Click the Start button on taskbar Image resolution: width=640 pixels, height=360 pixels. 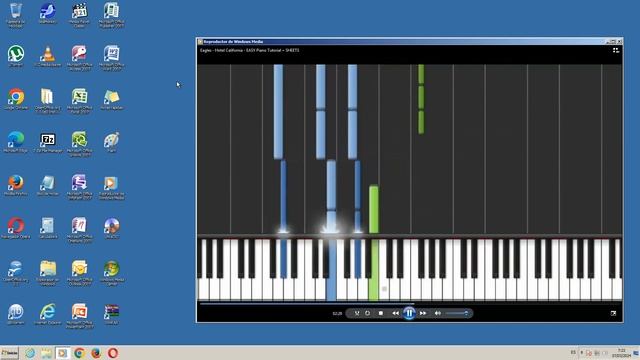point(9,353)
